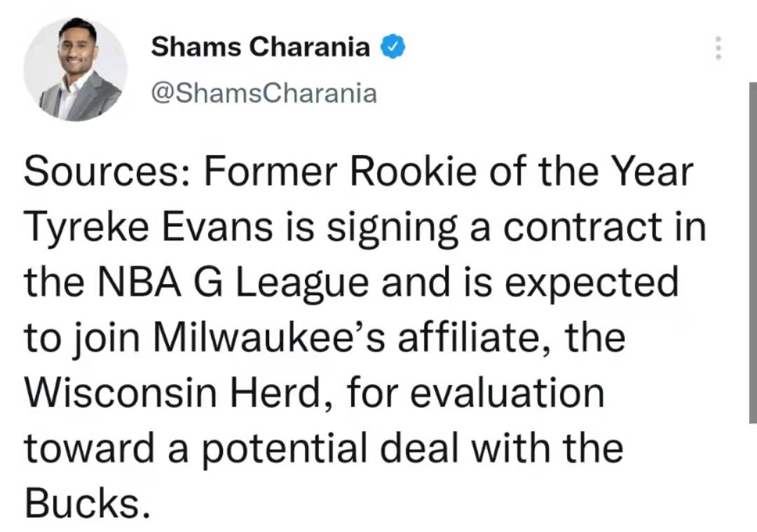Click the word "Former" in the tweet

271,172
